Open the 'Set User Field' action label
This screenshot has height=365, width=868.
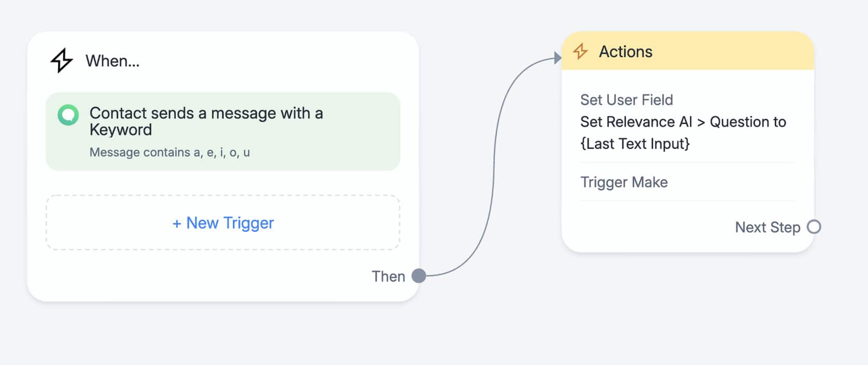coord(627,99)
